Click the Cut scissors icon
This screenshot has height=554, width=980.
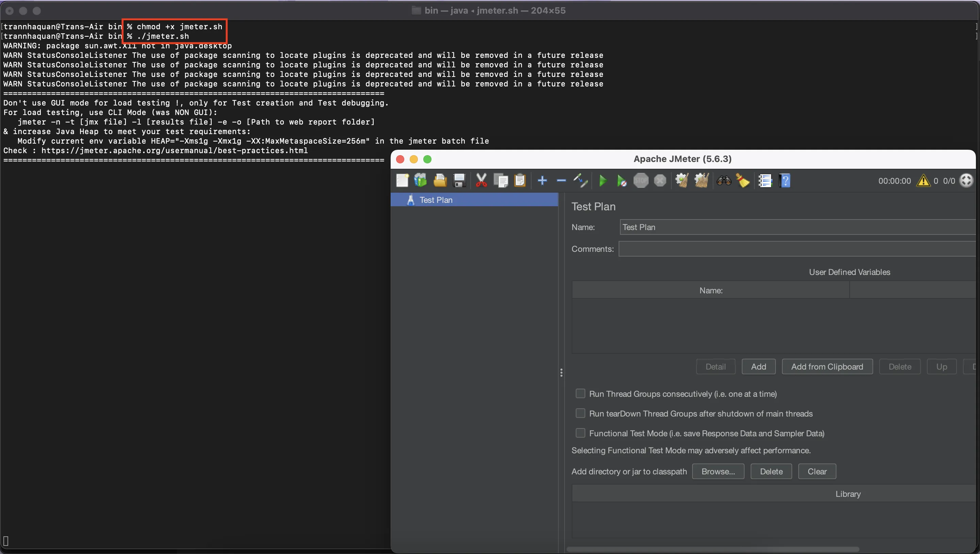coord(481,180)
